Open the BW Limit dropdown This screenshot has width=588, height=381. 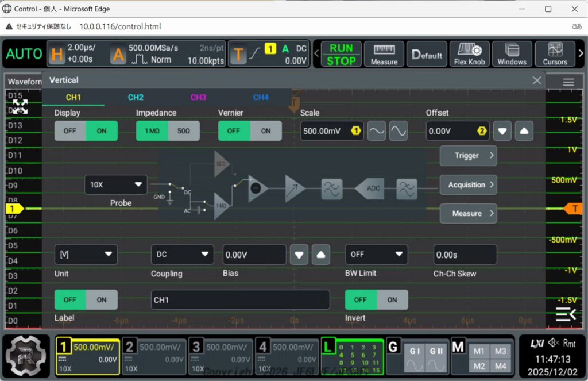(x=376, y=255)
